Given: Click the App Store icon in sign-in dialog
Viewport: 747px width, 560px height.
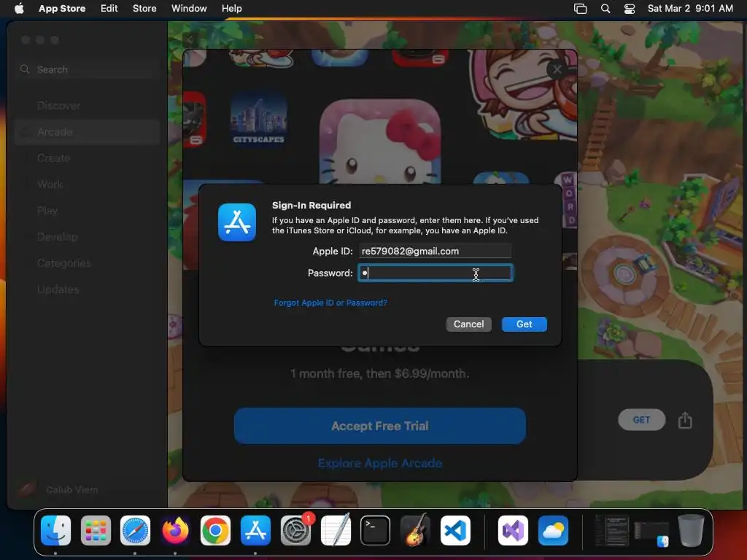Looking at the screenshot, I should coord(237,222).
